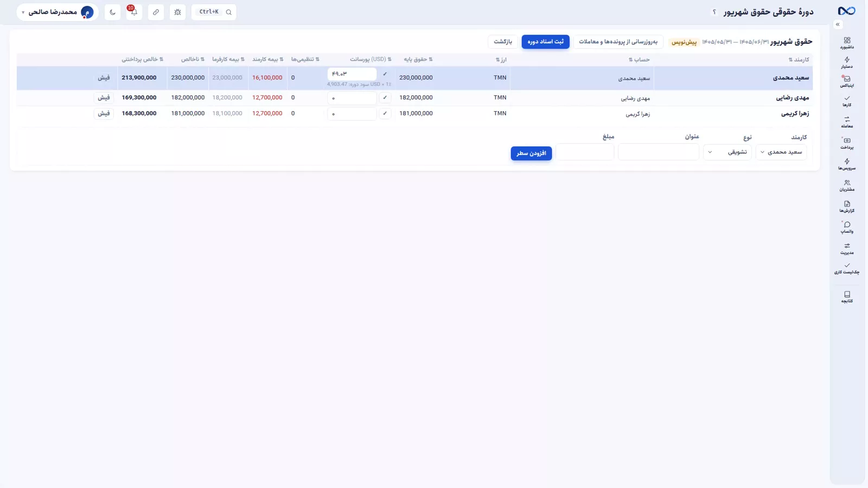Toggle commission checkmark for زهرا کریمی row
The height and width of the screenshot is (488, 868).
[385, 113]
